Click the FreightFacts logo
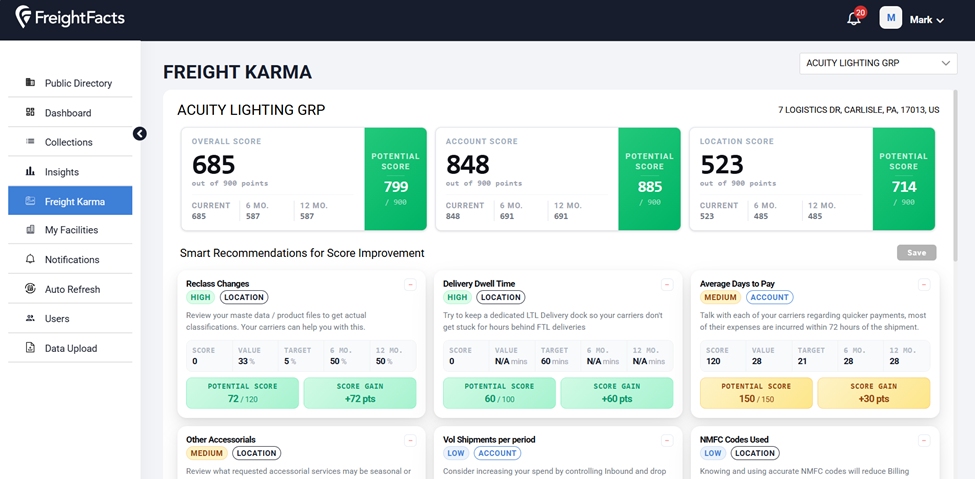This screenshot has height=479, width=975. point(70,17)
